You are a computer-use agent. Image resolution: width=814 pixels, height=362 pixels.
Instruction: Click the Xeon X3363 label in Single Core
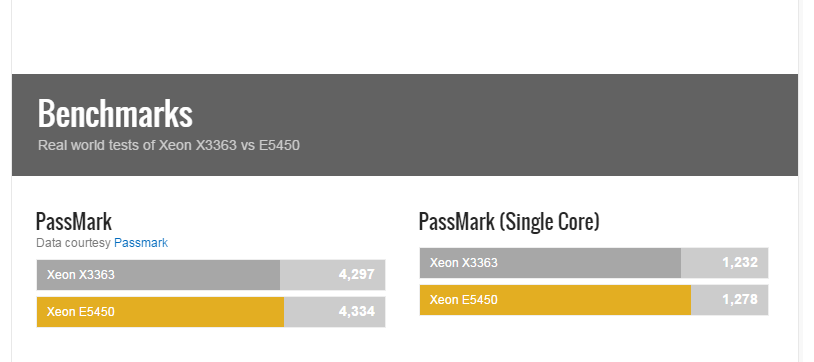pos(464,262)
